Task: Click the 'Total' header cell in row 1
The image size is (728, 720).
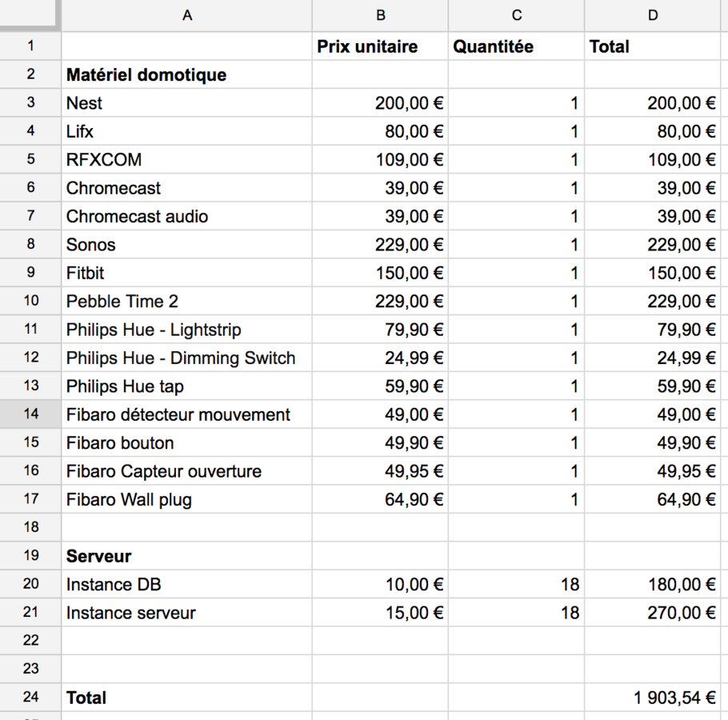Action: [652, 46]
